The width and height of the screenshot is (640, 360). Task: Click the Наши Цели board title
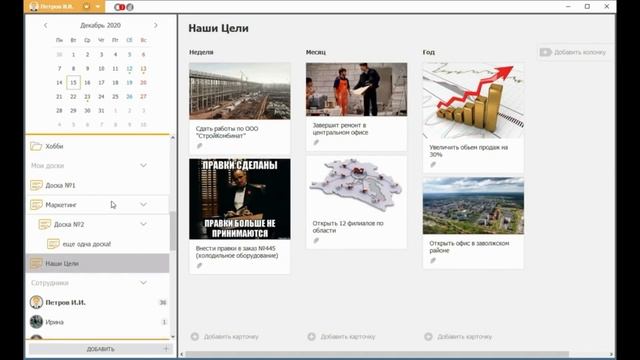(218, 28)
